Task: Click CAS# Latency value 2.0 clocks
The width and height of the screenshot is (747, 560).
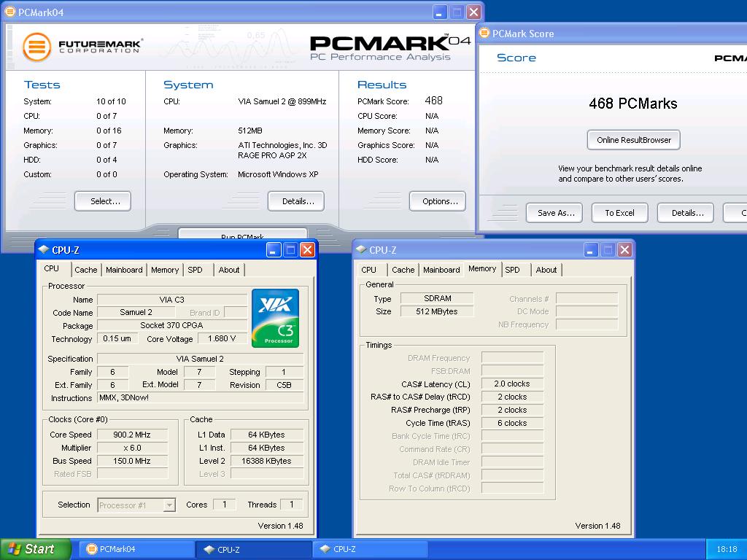Action: pos(512,384)
